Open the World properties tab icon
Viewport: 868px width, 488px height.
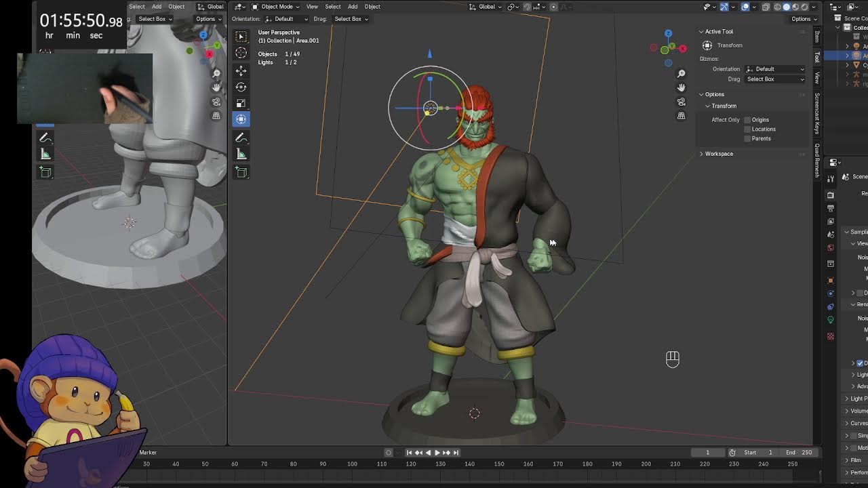click(831, 247)
